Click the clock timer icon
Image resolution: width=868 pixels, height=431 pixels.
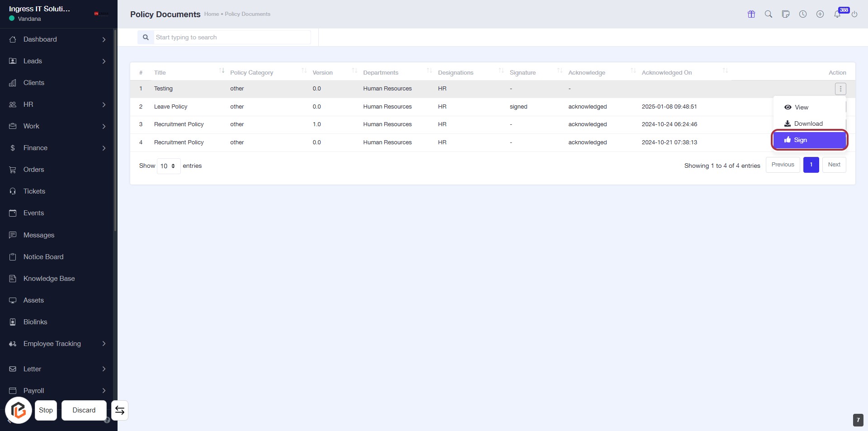tap(803, 14)
